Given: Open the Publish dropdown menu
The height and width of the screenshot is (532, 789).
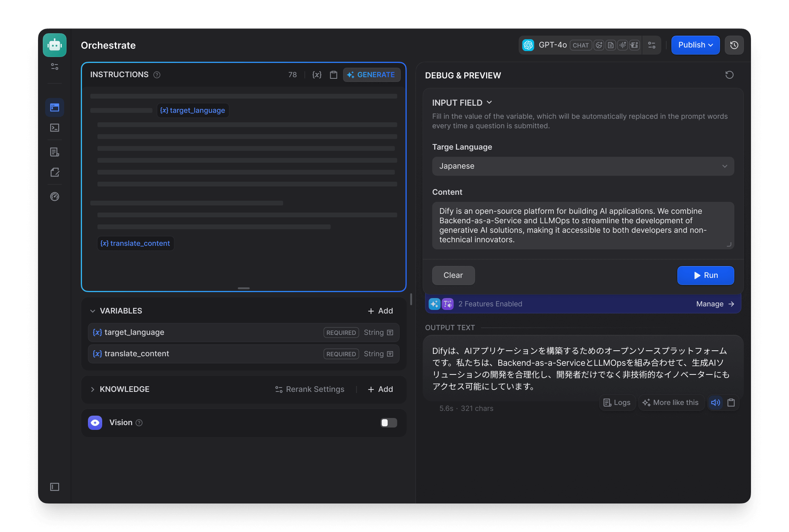Looking at the screenshot, I should (695, 45).
